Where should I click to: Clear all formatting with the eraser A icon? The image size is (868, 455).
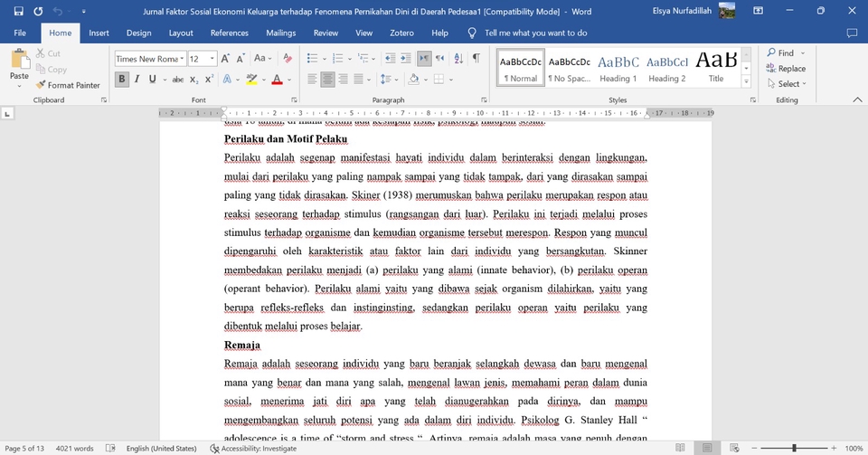[288, 58]
